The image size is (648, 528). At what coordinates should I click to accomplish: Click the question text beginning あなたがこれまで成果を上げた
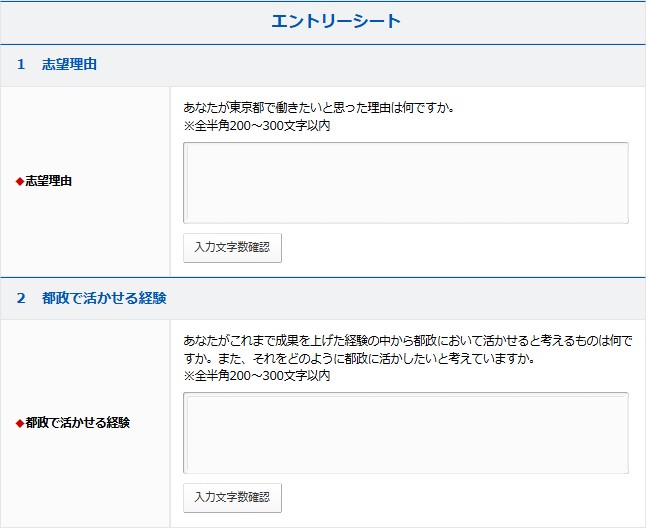tap(408, 341)
